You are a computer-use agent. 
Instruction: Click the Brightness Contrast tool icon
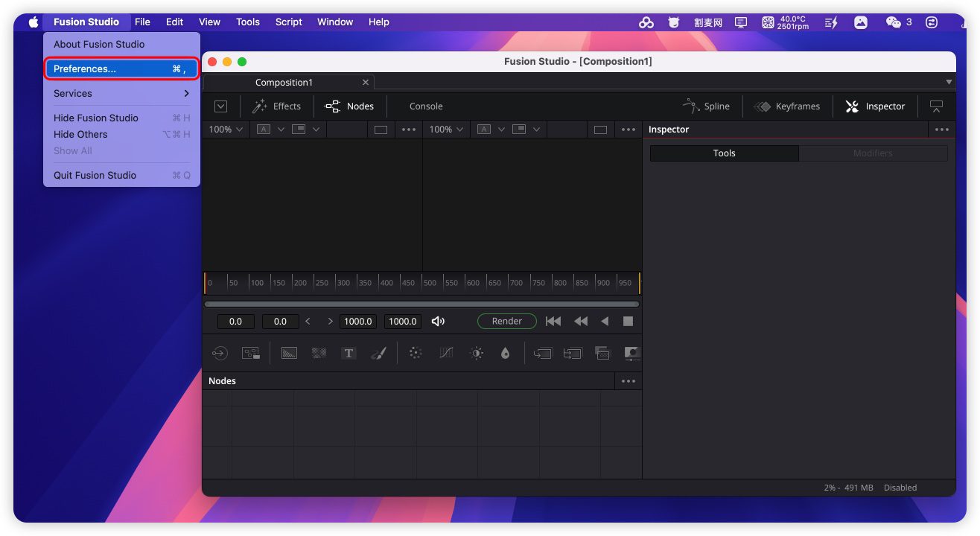pos(477,353)
